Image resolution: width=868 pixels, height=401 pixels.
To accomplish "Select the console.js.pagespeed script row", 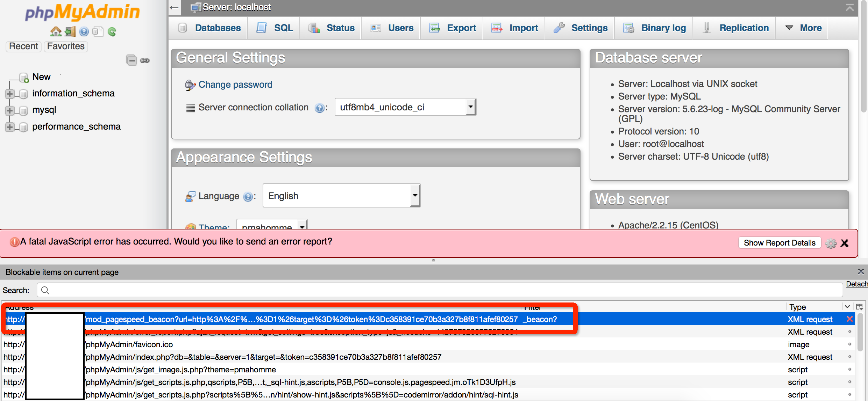I will coord(428,382).
